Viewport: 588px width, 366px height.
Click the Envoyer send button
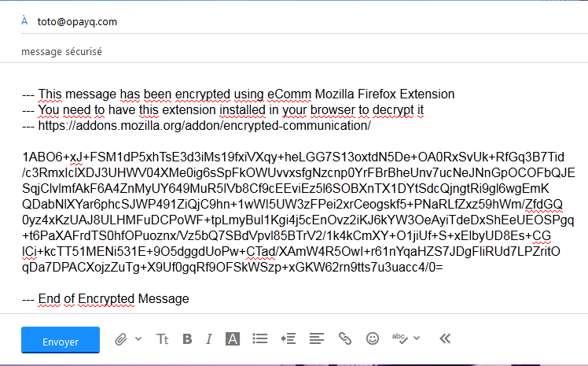(61, 340)
